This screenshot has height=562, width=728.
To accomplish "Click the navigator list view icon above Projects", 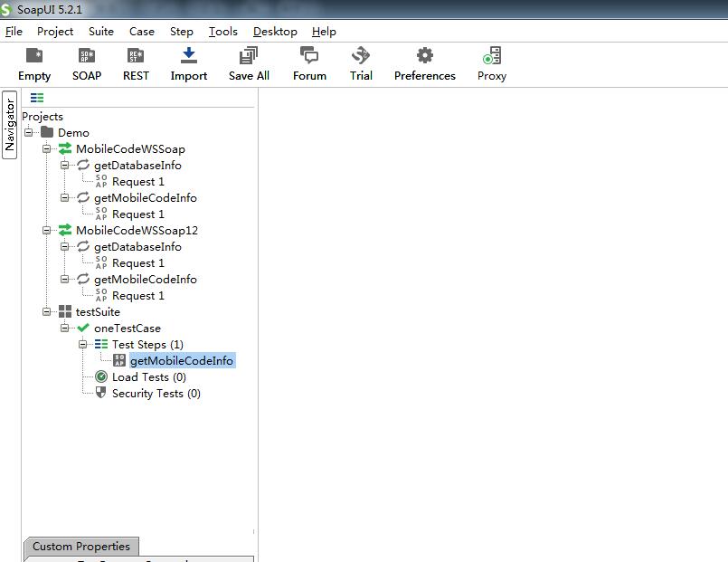I will [x=37, y=98].
